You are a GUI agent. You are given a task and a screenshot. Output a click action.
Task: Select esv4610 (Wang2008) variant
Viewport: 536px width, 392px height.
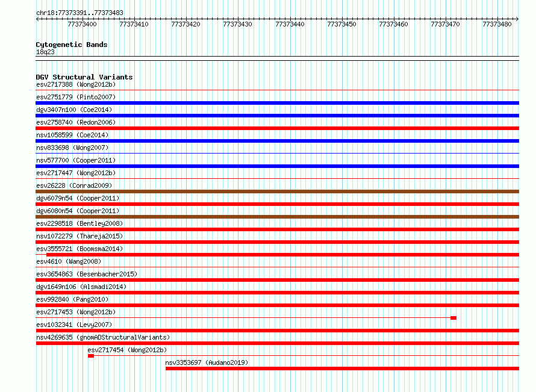pos(69,261)
